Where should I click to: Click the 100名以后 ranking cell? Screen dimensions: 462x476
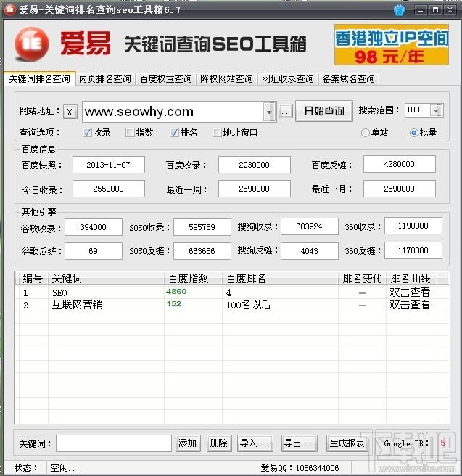click(x=249, y=305)
